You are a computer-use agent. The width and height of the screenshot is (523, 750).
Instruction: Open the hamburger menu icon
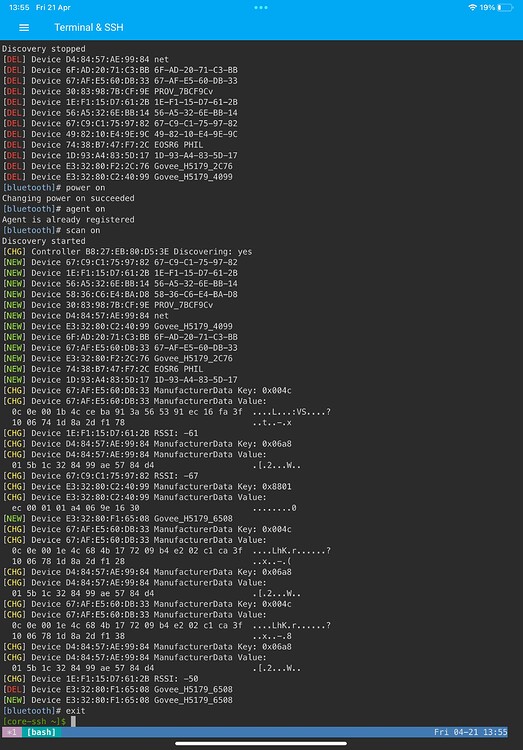click(x=24, y=28)
